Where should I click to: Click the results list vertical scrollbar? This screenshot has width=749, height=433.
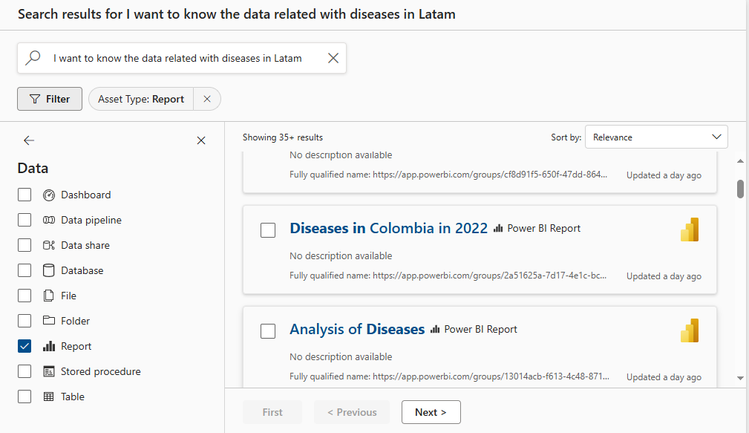[x=740, y=189]
